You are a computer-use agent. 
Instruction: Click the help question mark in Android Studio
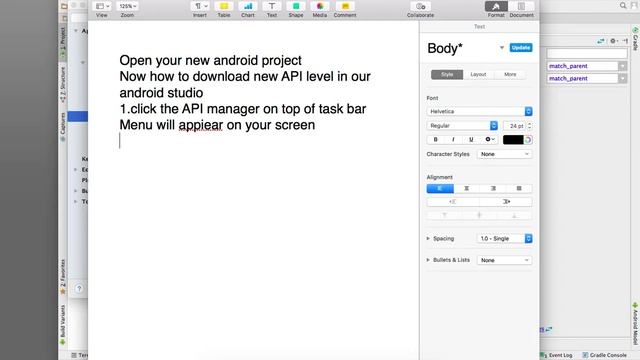coord(79,289)
